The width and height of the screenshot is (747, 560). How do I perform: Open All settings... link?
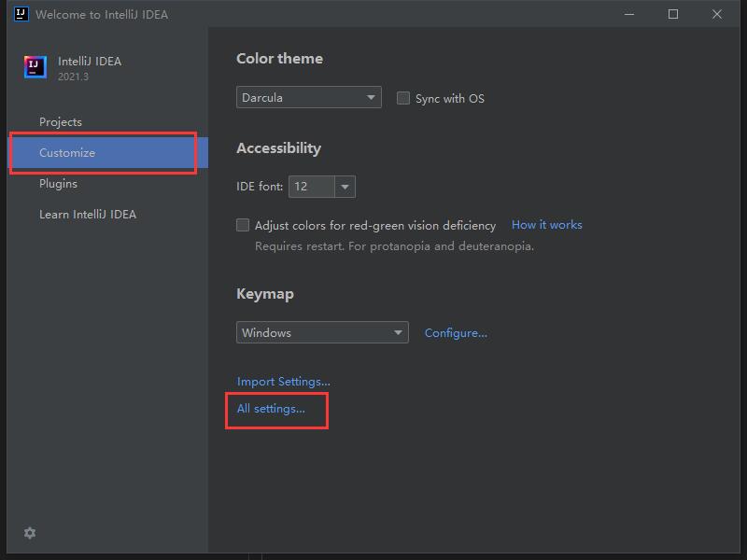pyautogui.click(x=271, y=409)
